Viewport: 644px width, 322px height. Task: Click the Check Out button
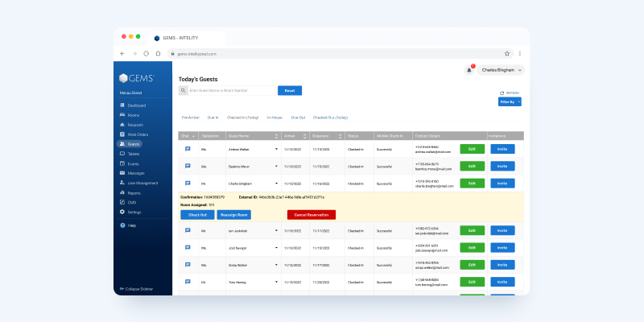click(x=197, y=215)
